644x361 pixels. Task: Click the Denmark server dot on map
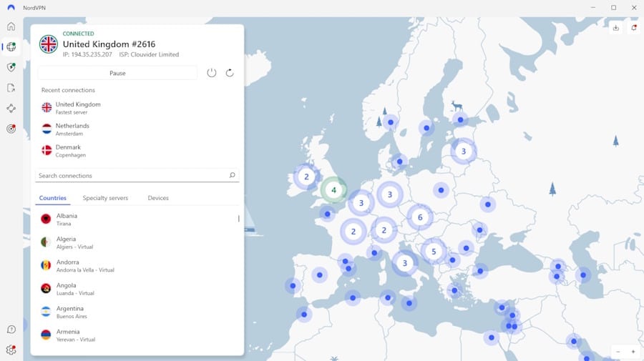point(399,162)
